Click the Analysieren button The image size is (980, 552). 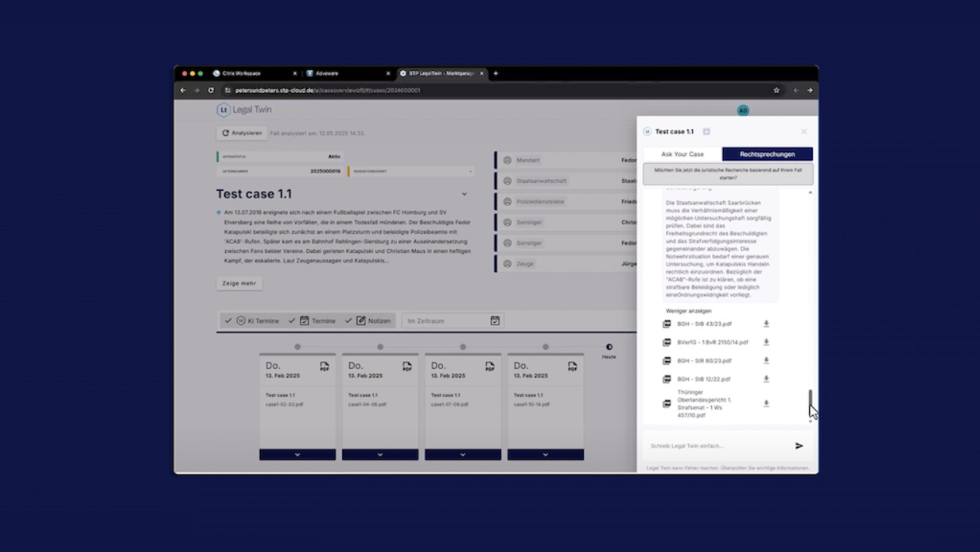tap(242, 133)
